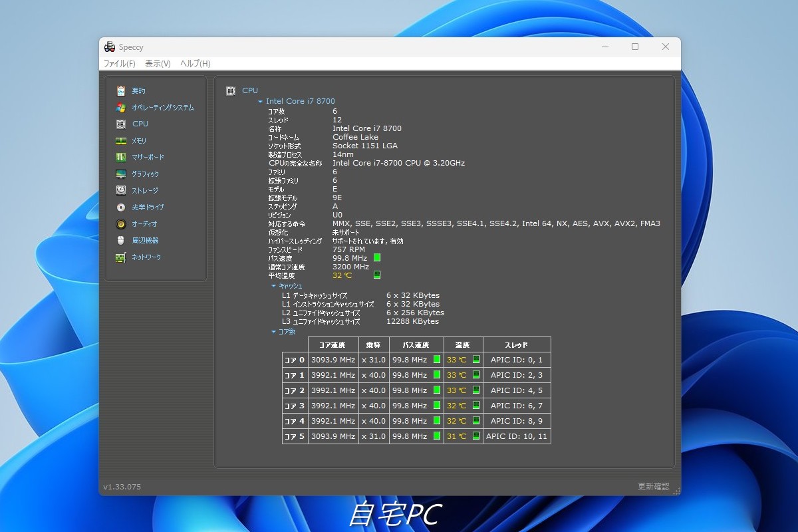Open the ファイル(F) menu
The width and height of the screenshot is (798, 532).
[x=119, y=64]
